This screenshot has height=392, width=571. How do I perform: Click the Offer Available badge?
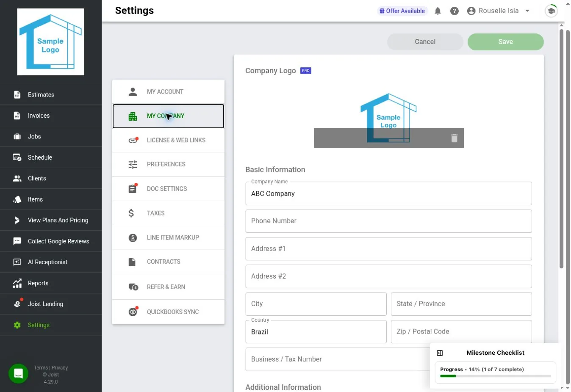(x=402, y=11)
